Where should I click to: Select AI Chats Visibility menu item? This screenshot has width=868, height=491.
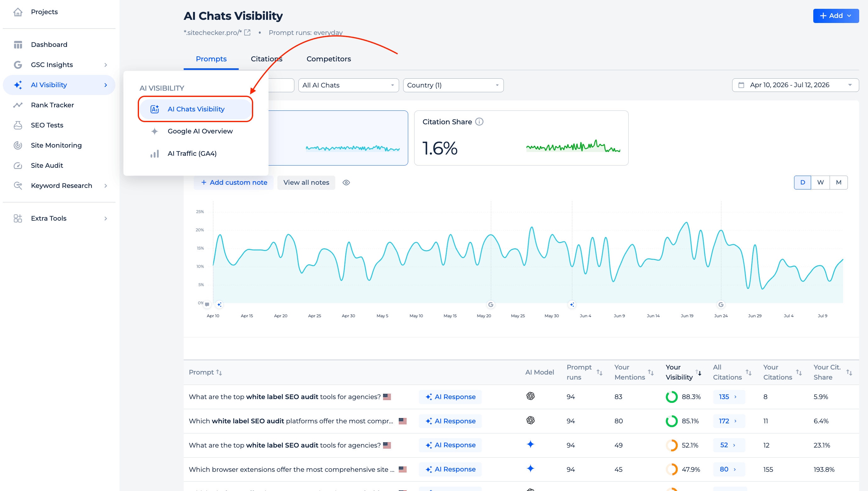tap(195, 109)
